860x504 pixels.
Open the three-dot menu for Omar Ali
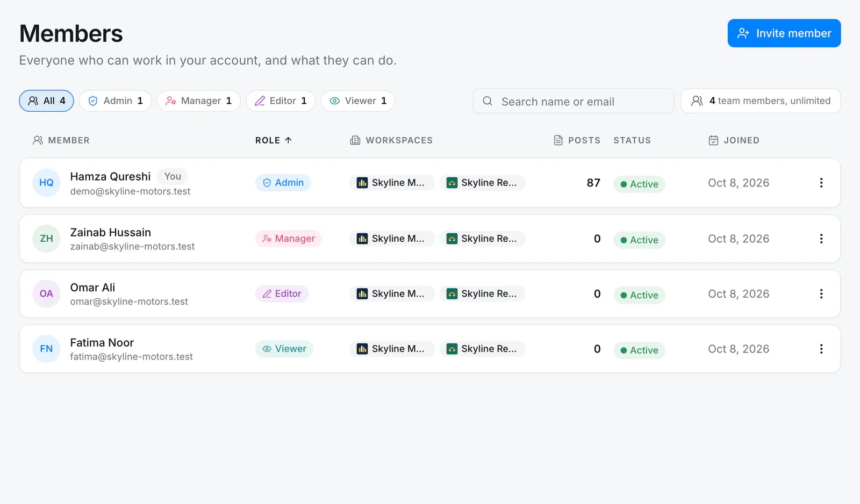click(821, 294)
